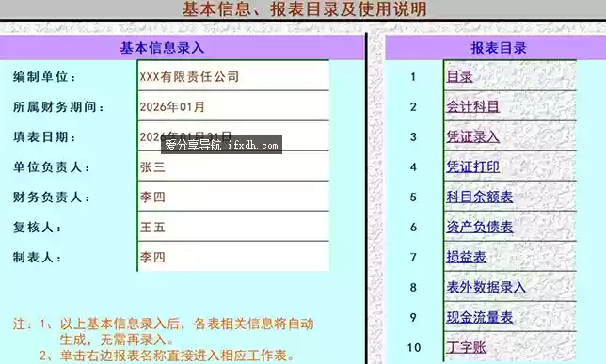Click the 填表日期 label
The height and width of the screenshot is (364, 606).
[x=44, y=137]
